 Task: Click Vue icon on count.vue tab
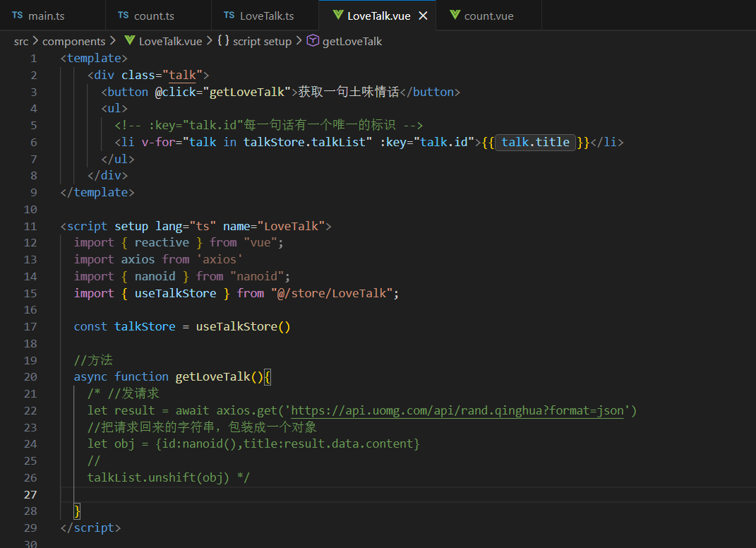[x=455, y=16]
